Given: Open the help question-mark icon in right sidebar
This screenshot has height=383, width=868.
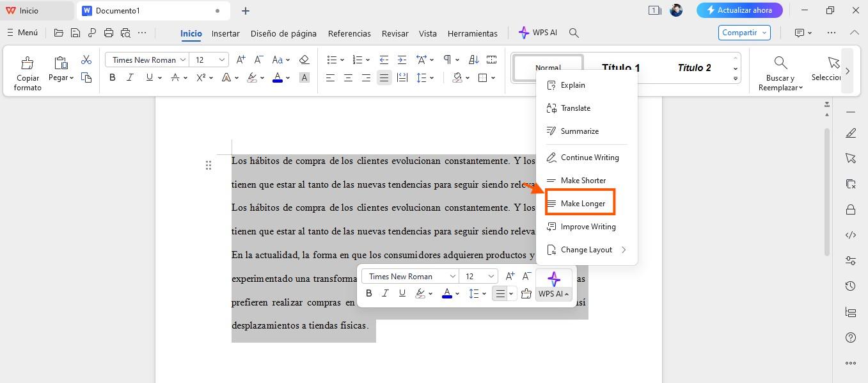Looking at the screenshot, I should tap(851, 337).
